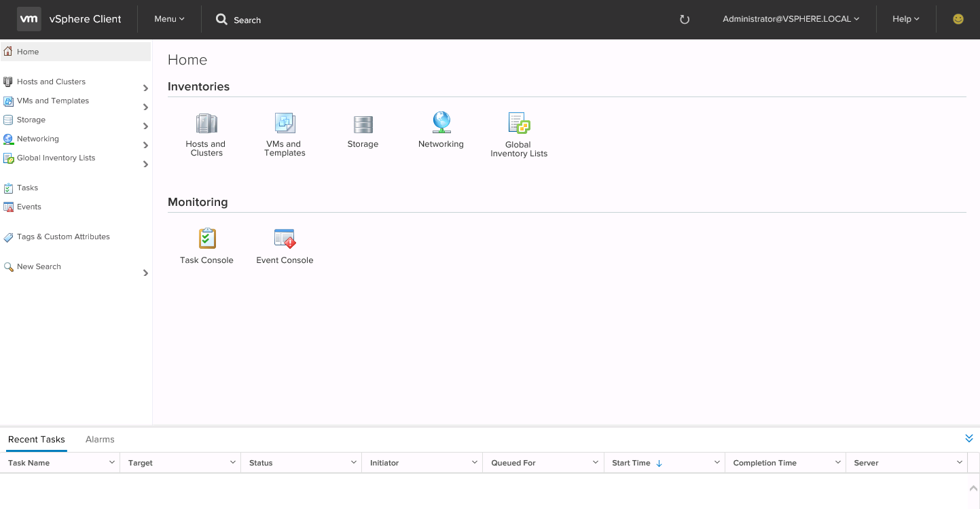Click the Storage sidebar icon
980x509 pixels.
[x=8, y=120]
